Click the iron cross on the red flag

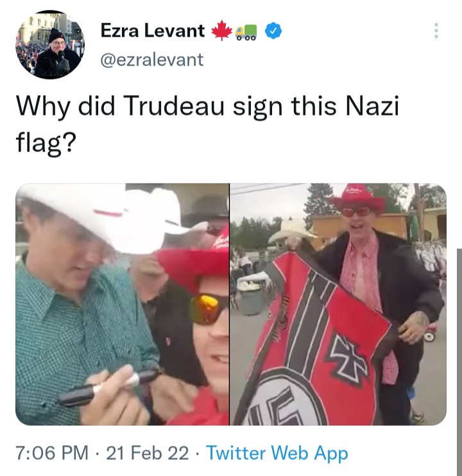click(x=348, y=358)
